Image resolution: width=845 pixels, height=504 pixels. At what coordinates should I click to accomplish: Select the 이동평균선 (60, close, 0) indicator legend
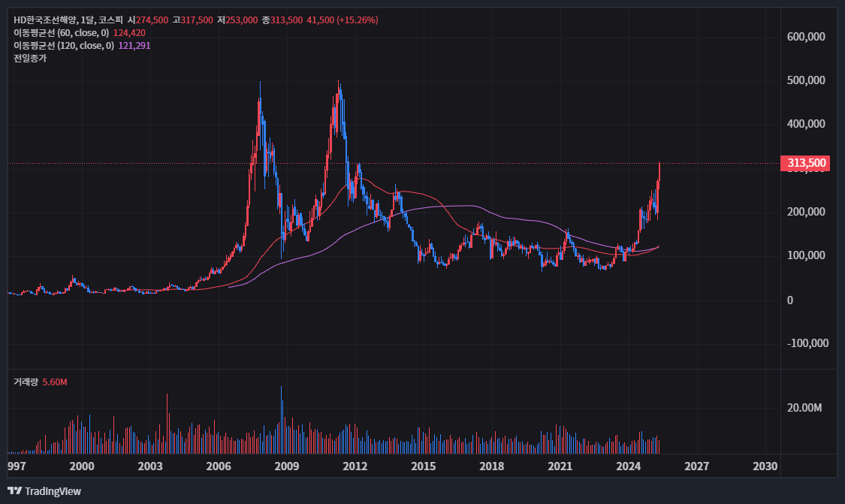62,33
